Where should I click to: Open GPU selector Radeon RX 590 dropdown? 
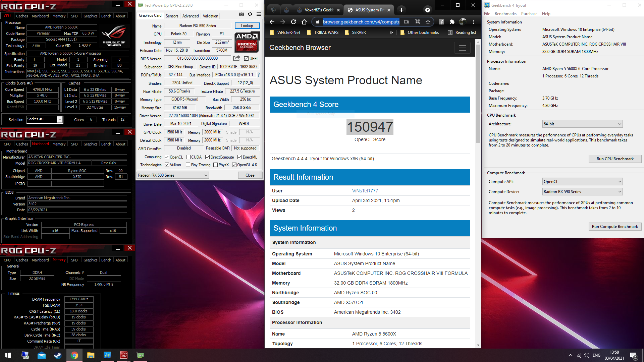tap(173, 175)
